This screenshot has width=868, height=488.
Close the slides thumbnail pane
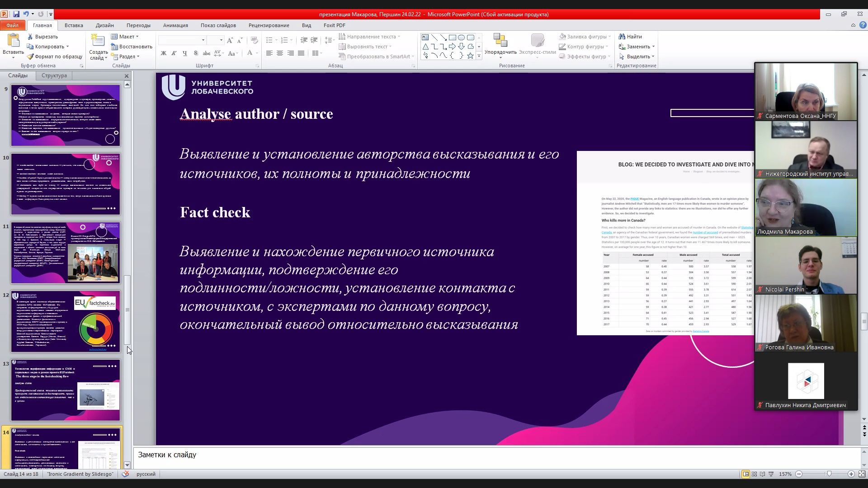[127, 76]
